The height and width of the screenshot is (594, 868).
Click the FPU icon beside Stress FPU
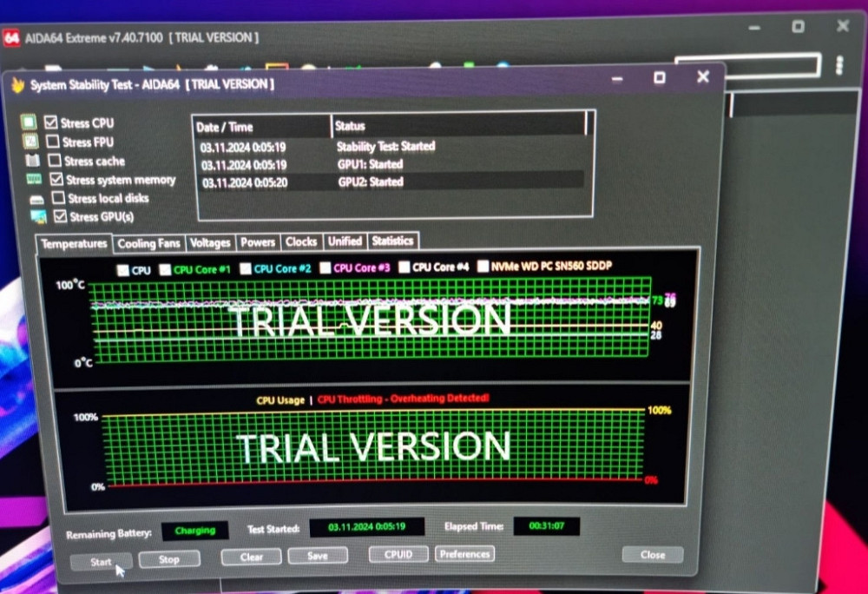pyautogui.click(x=30, y=142)
